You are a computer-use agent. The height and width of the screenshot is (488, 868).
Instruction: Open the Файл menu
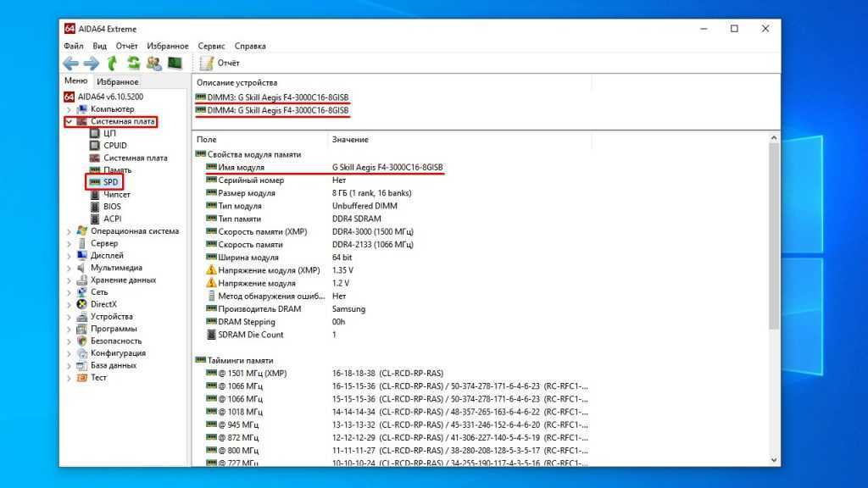(x=73, y=46)
